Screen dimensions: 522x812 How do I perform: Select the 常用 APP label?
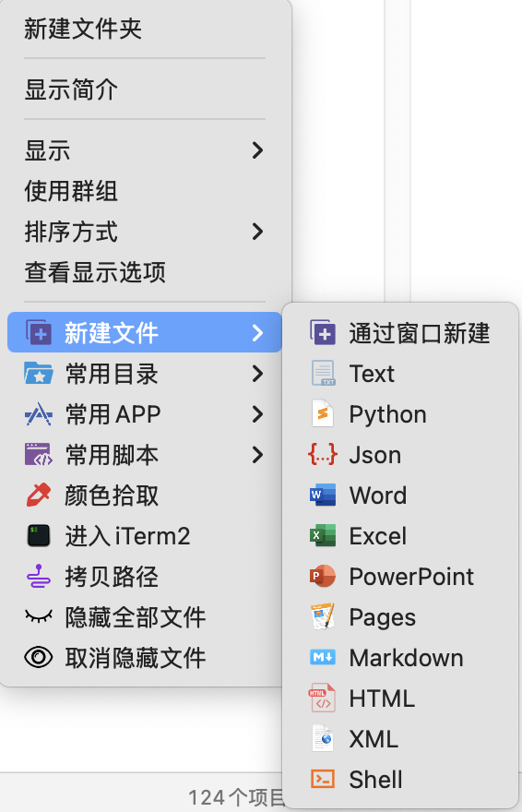[x=113, y=414]
